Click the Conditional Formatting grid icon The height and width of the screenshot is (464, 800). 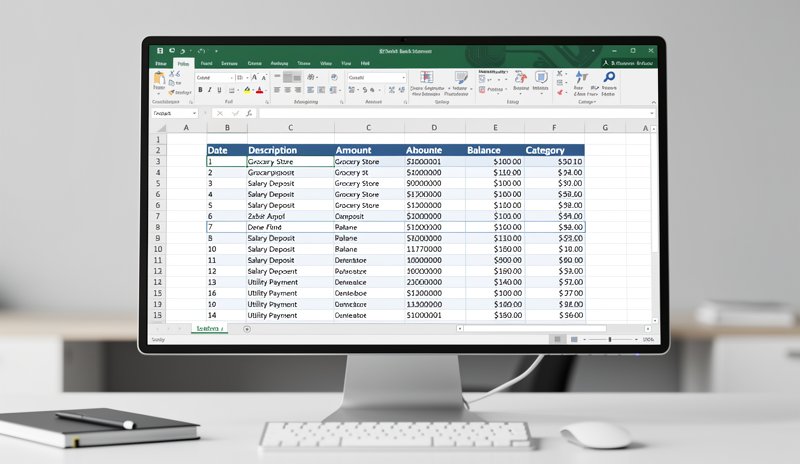click(x=427, y=77)
